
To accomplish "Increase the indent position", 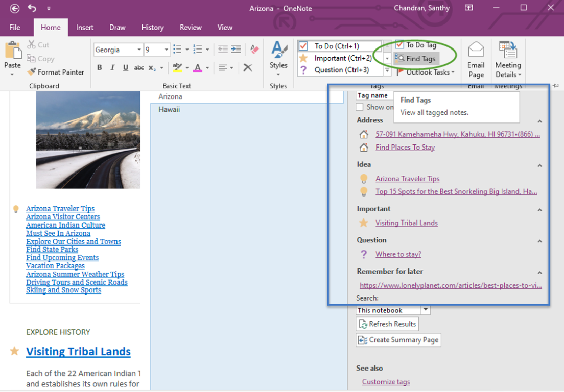I will click(x=237, y=49).
